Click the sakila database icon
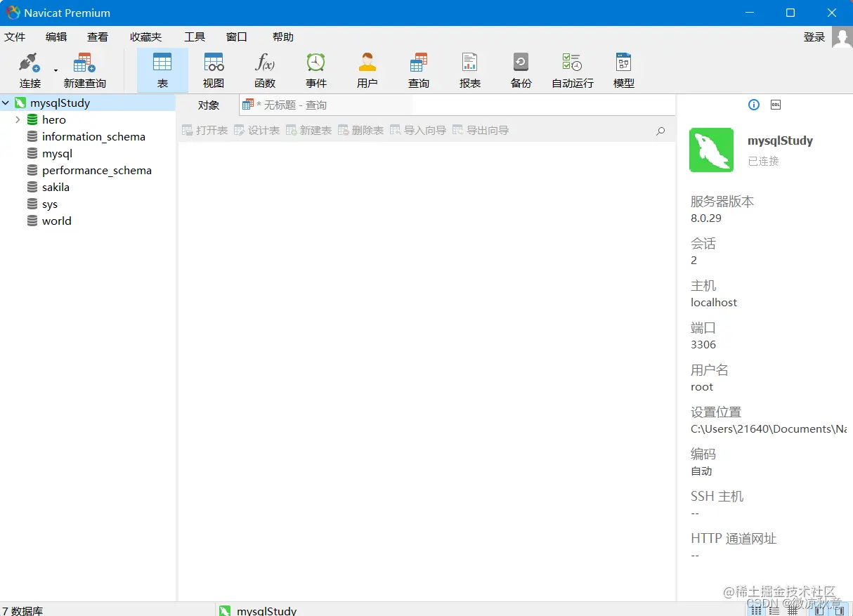This screenshot has height=616, width=853. (32, 188)
